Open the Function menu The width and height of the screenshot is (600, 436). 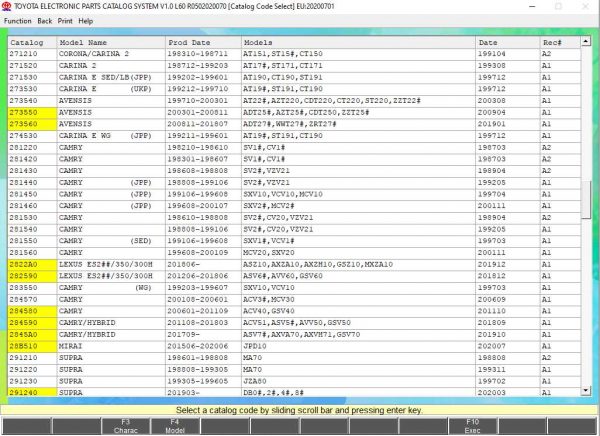tap(18, 21)
